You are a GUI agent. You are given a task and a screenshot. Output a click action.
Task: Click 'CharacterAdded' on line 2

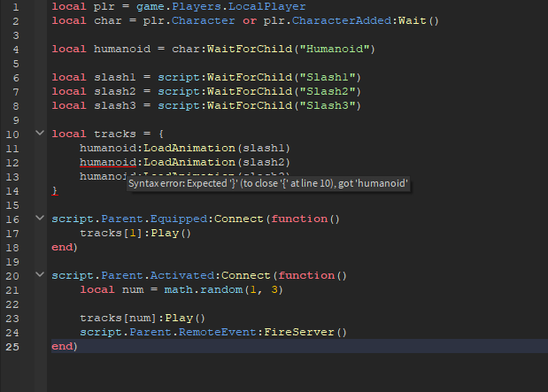342,20
